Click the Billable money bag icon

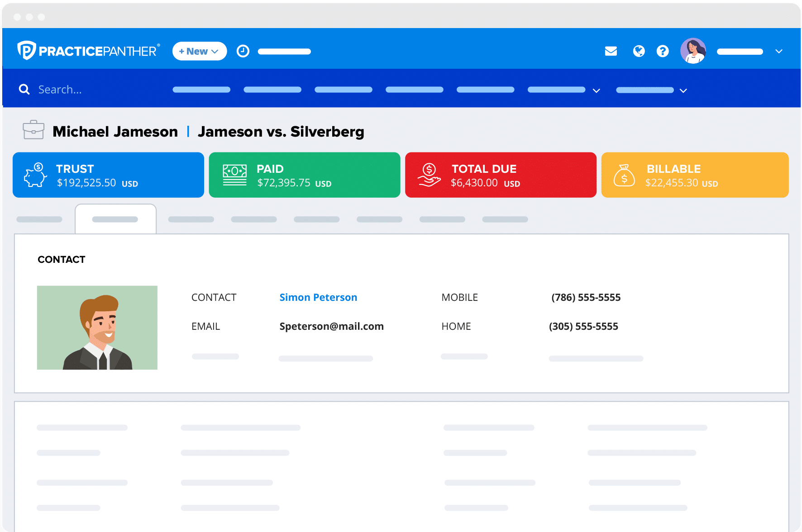pos(624,175)
